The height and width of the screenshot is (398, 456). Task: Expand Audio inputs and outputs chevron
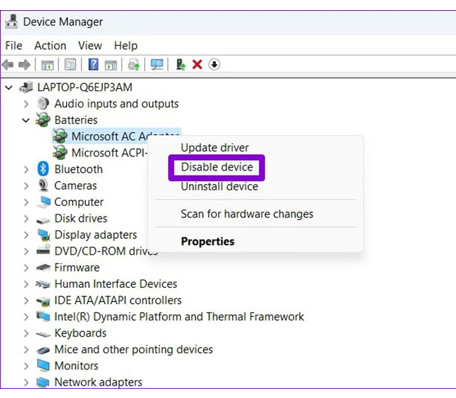coord(26,104)
